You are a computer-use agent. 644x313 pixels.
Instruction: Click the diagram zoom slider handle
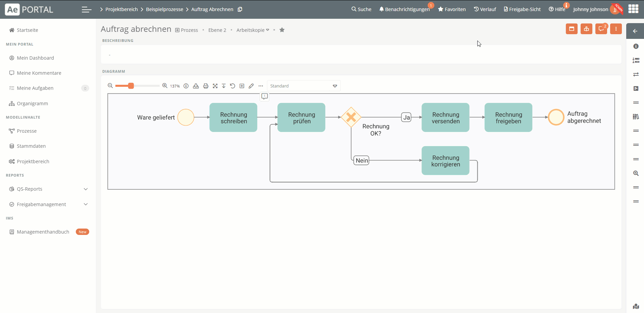131,86
